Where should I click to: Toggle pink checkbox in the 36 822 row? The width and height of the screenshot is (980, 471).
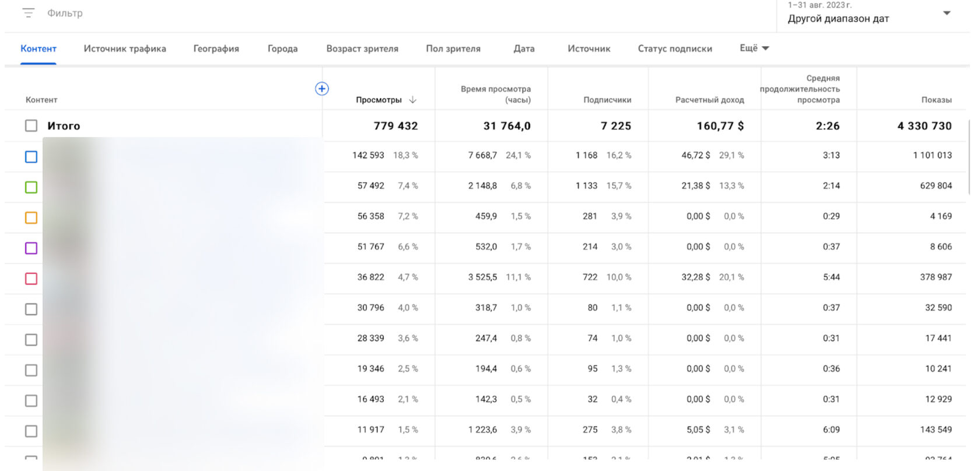pyautogui.click(x=32, y=279)
